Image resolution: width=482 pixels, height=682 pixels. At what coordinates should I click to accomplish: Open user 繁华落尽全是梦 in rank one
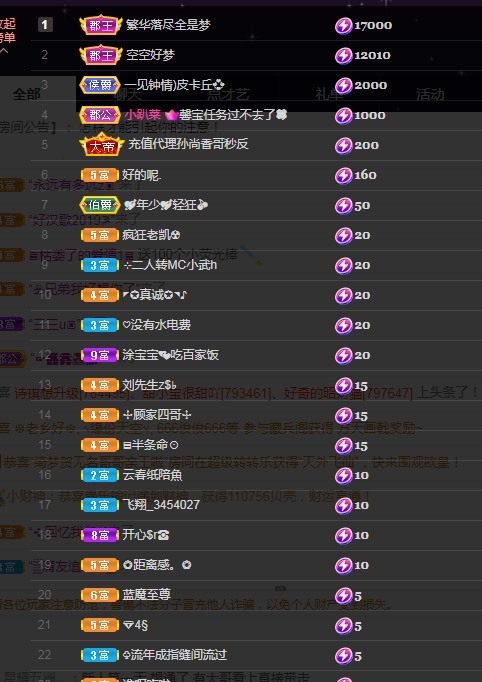pos(168,25)
